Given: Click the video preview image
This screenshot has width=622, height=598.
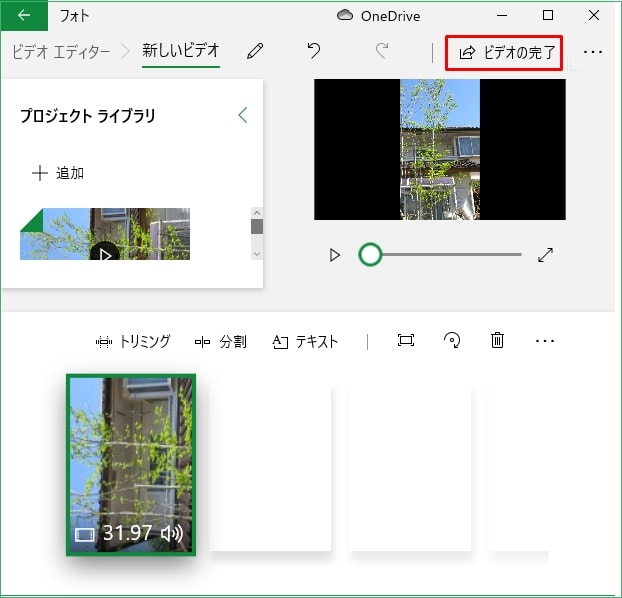Looking at the screenshot, I should click(x=440, y=149).
